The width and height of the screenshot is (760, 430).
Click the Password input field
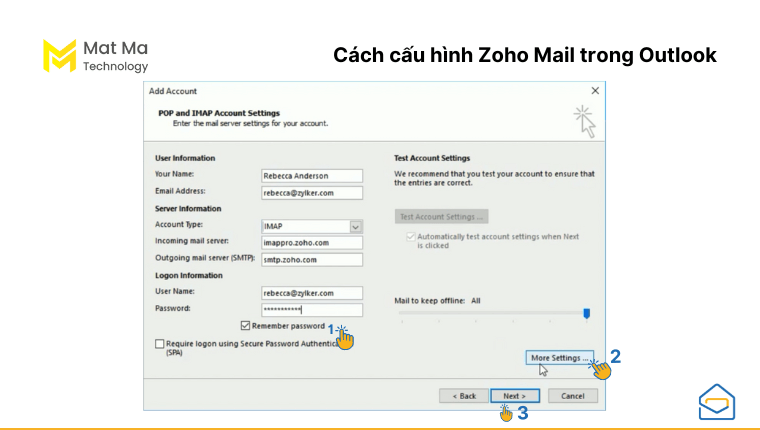(312, 310)
